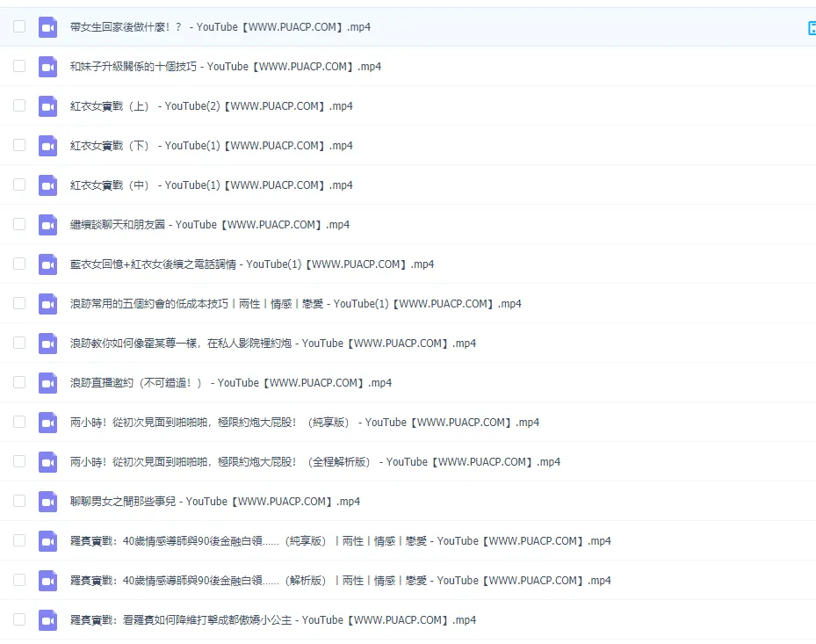This screenshot has height=644, width=816.
Task: Open file 浪跡直播邀約（不可錯過！）
Action: pos(230,383)
